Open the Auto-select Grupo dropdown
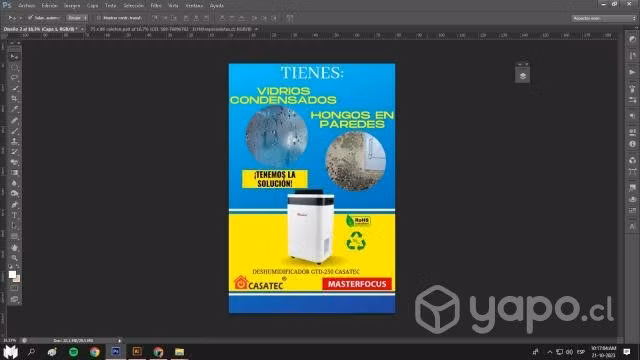The height and width of the screenshot is (360, 640). coord(77,18)
